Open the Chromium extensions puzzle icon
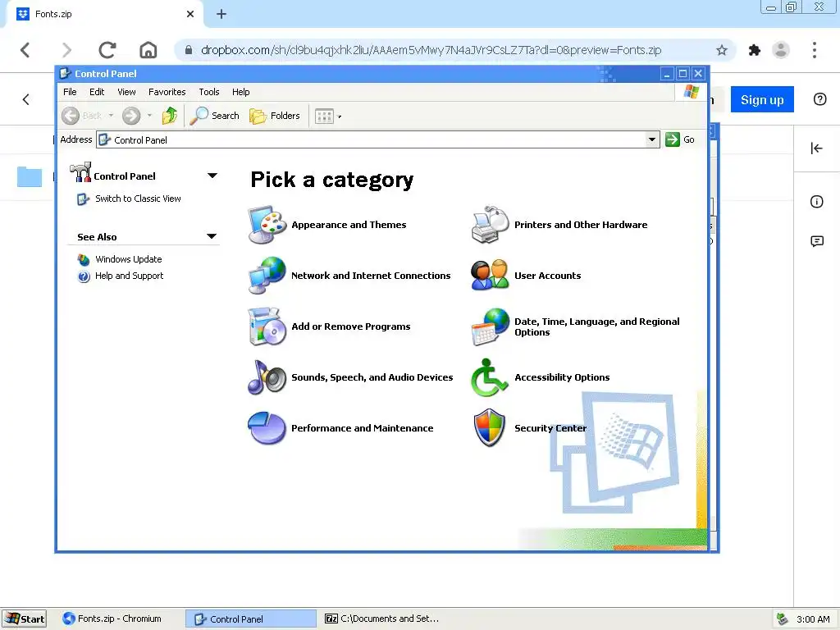 pyautogui.click(x=755, y=50)
